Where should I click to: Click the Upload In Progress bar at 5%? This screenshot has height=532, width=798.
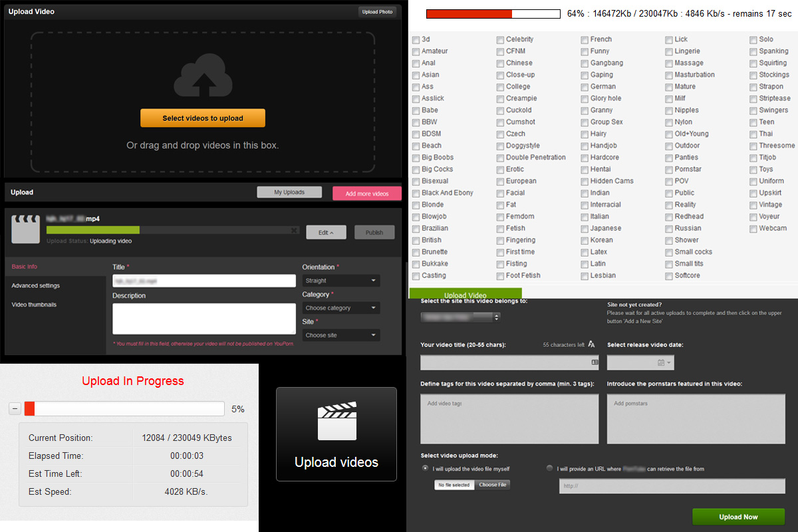click(x=124, y=409)
